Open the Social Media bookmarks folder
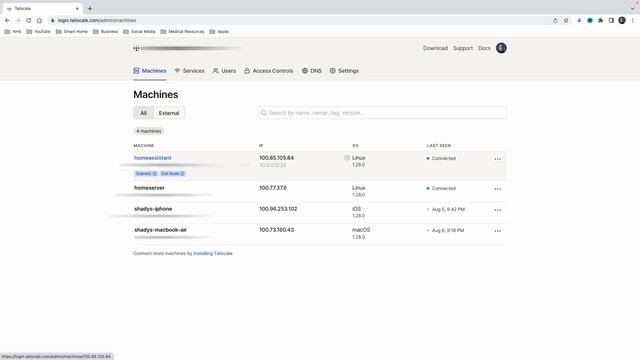Screen dimensions: 640x360 coord(139,31)
